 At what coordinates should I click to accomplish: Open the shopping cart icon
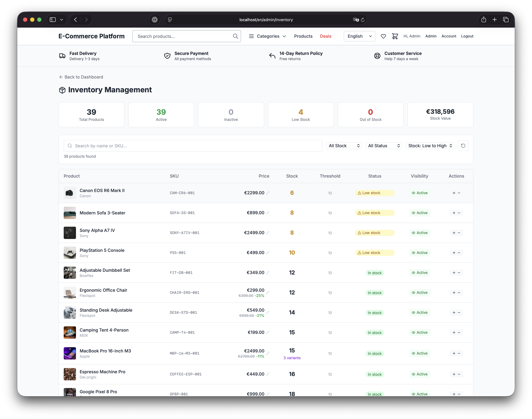pos(395,36)
